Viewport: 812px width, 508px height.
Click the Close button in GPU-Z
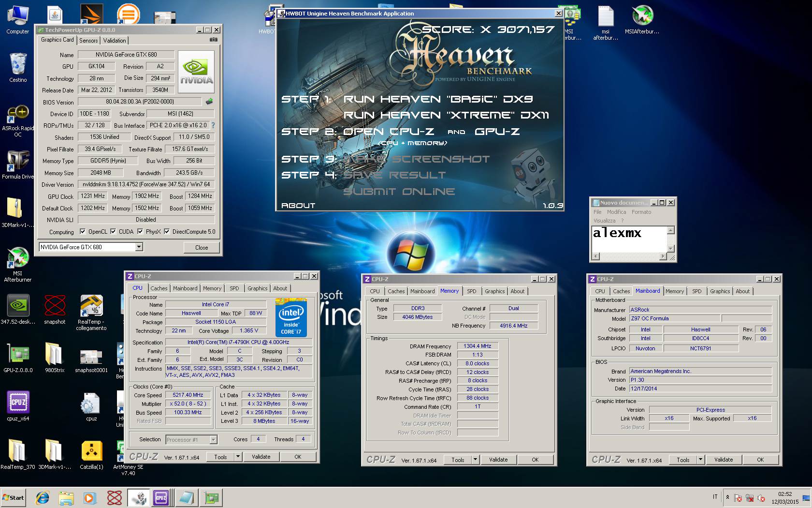[202, 247]
